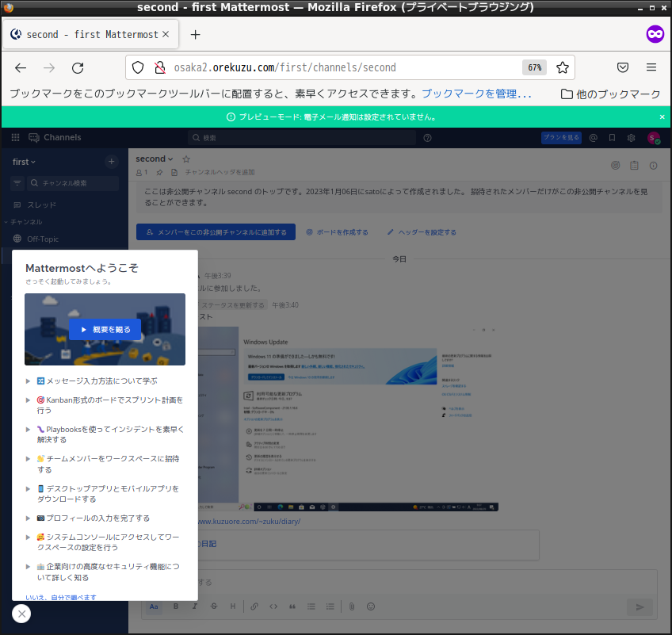The width and height of the screenshot is (672, 635).
Task: Go back to the previous page
Action: click(x=21, y=67)
